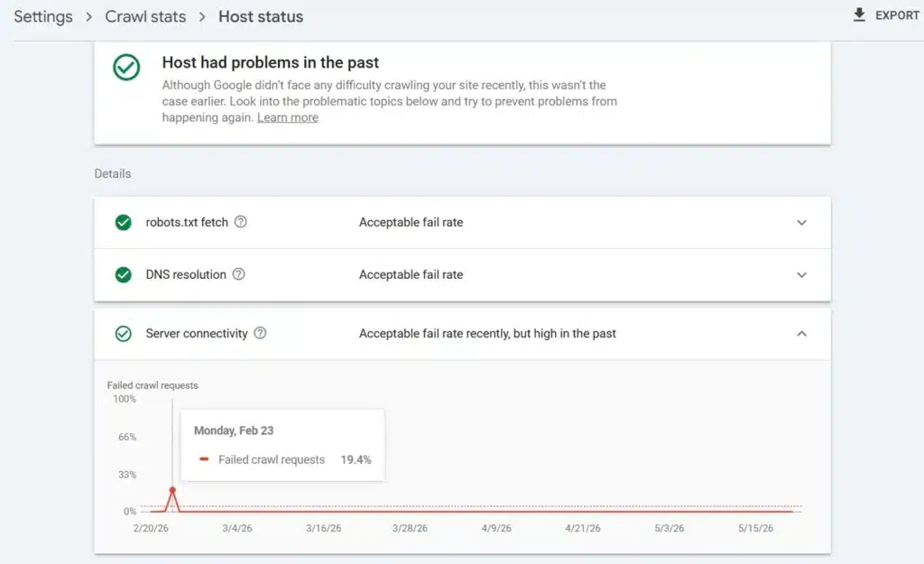Open help icon for DNS resolution
924x564 pixels.
238,274
